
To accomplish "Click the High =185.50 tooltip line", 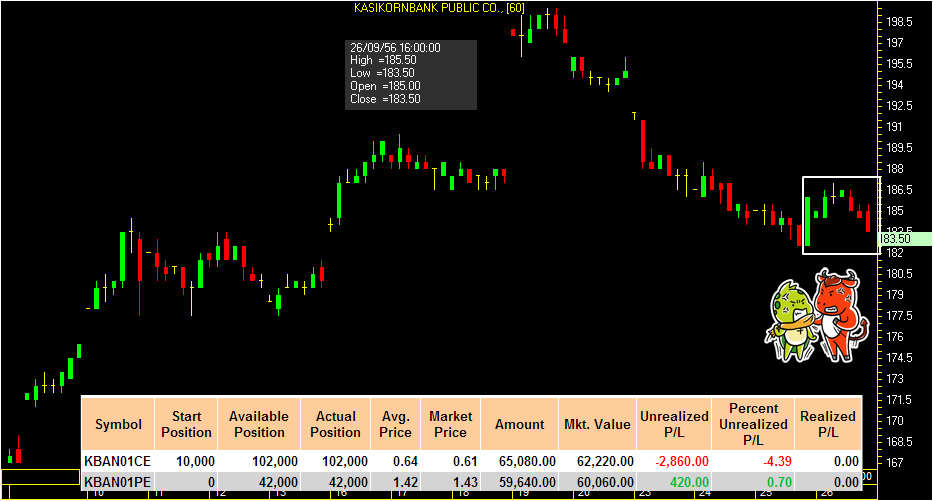I will point(383,60).
